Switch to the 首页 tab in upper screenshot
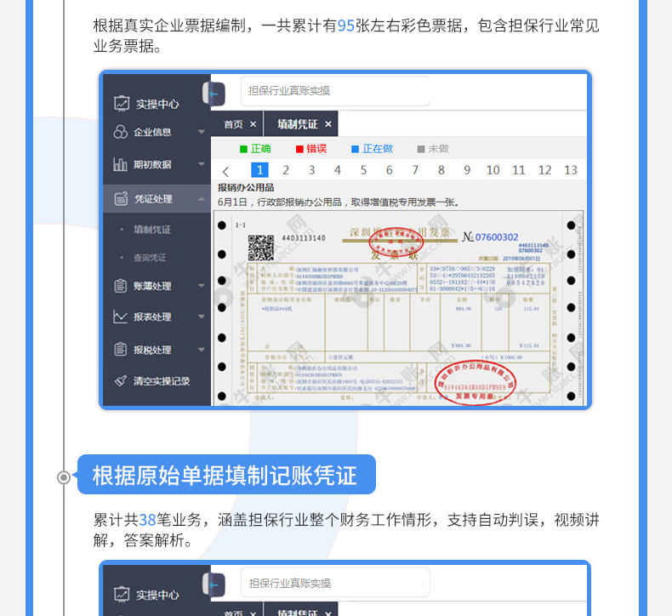Screen dimensions: 672x616 click(x=232, y=124)
